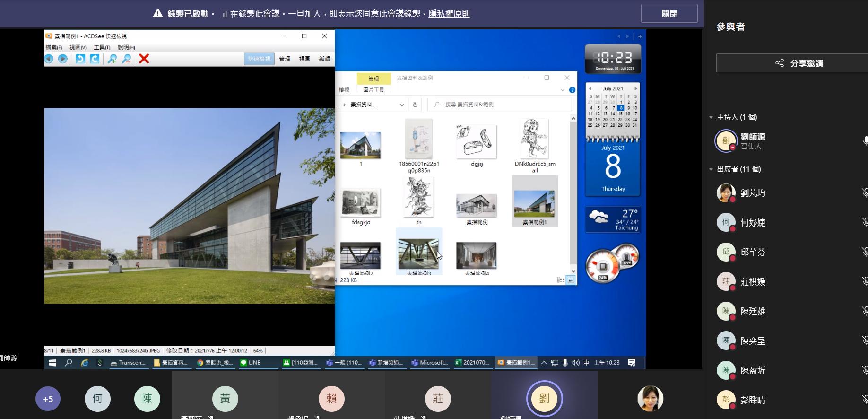This screenshot has width=868, height=419.
Task: Click the CPU meter gadget
Action: tap(612, 262)
